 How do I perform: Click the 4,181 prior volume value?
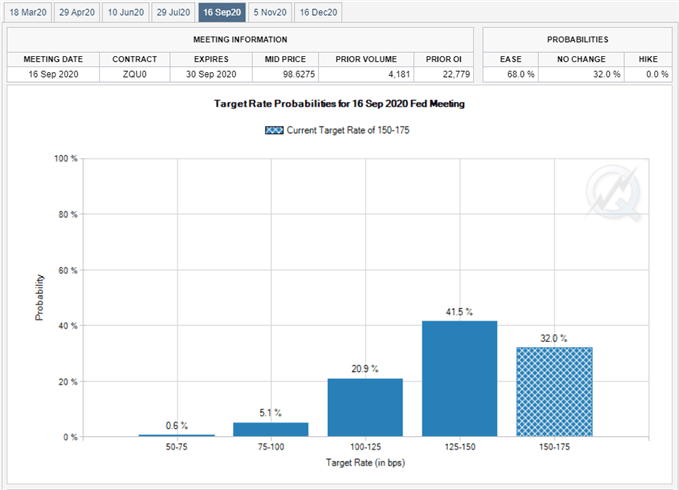pyautogui.click(x=399, y=74)
